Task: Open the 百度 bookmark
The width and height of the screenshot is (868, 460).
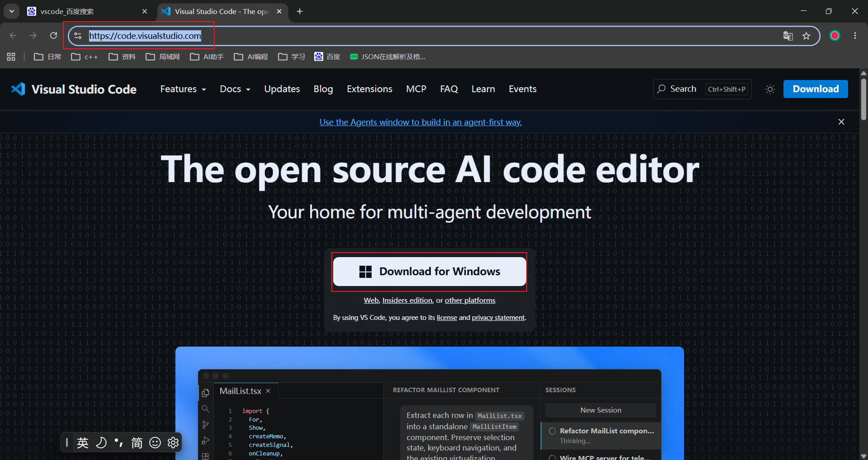Action: point(327,56)
